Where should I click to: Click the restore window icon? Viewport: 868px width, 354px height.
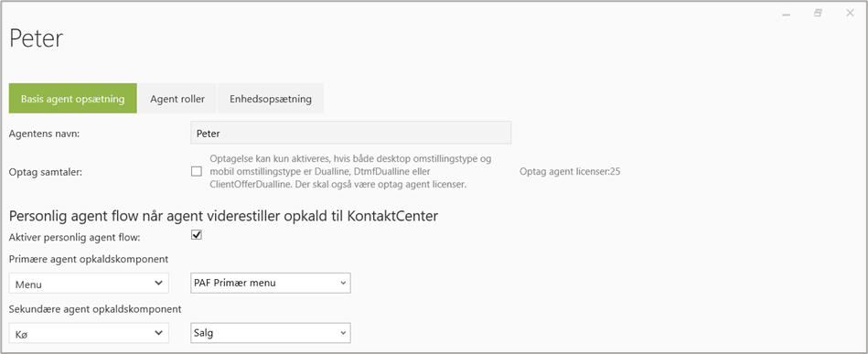tap(819, 14)
